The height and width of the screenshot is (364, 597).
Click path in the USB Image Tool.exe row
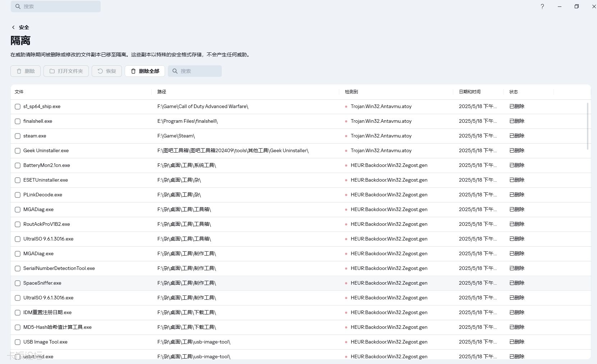194,342
